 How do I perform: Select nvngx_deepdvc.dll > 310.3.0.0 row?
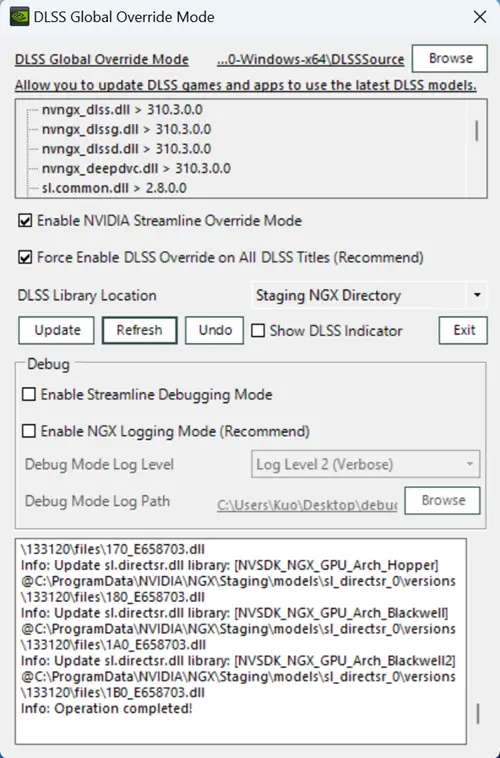pyautogui.click(x=136, y=168)
